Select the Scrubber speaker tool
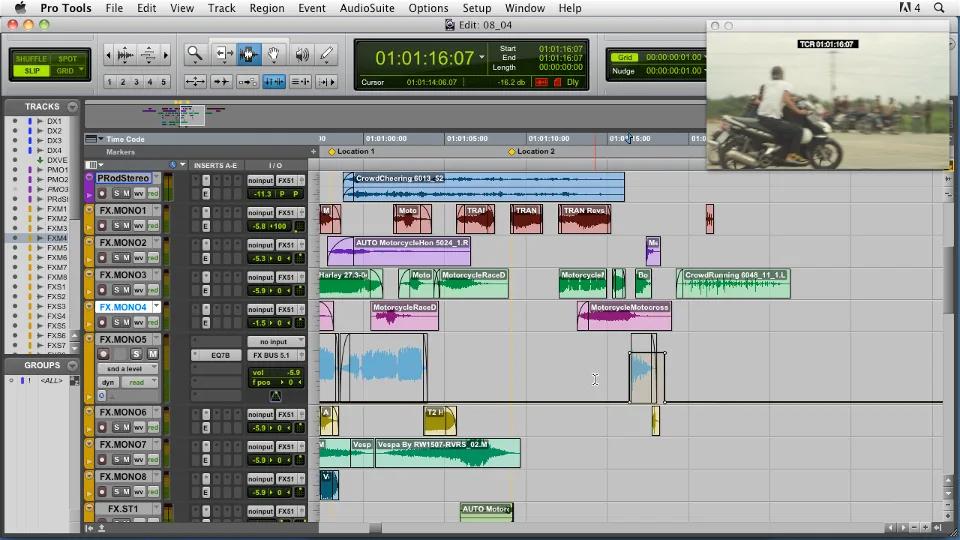The image size is (960, 540). point(302,54)
